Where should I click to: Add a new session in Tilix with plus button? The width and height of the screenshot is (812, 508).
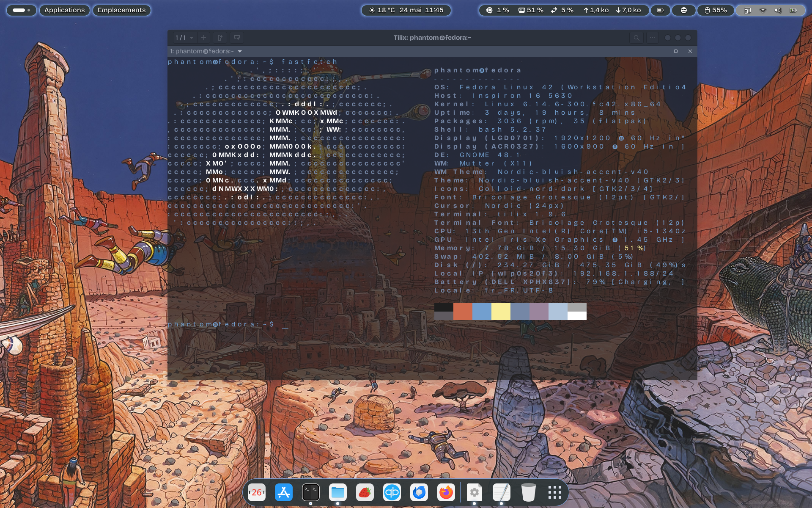[203, 38]
